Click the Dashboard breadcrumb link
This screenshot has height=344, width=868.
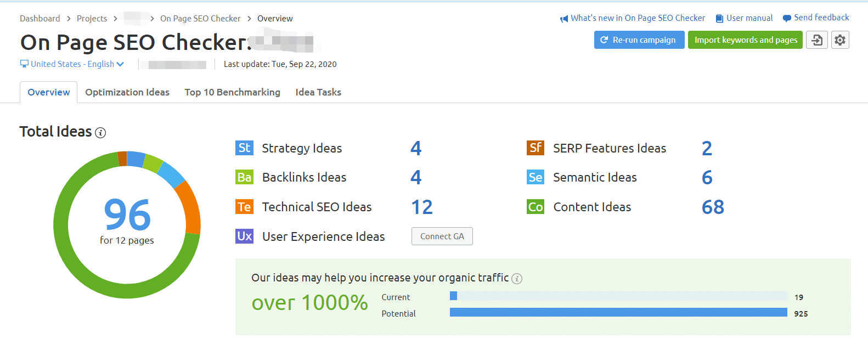point(40,19)
